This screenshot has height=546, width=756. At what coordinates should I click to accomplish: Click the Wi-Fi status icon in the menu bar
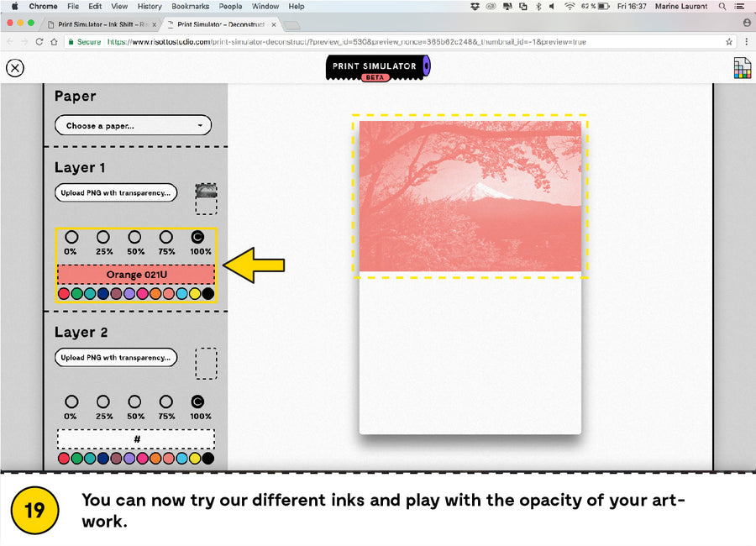(x=569, y=7)
